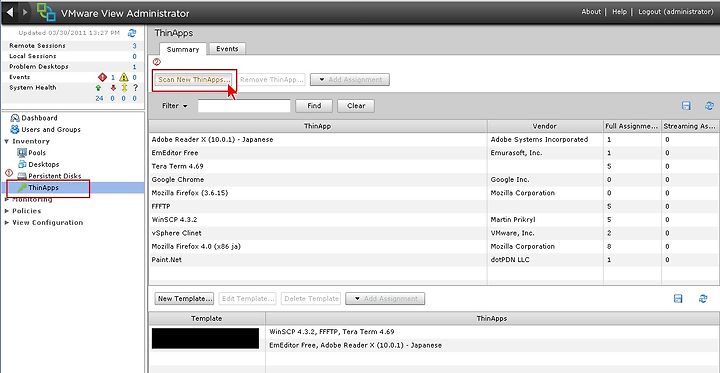Click the Remote Sessions count 3
The height and width of the screenshot is (373, 720).
[135, 45]
